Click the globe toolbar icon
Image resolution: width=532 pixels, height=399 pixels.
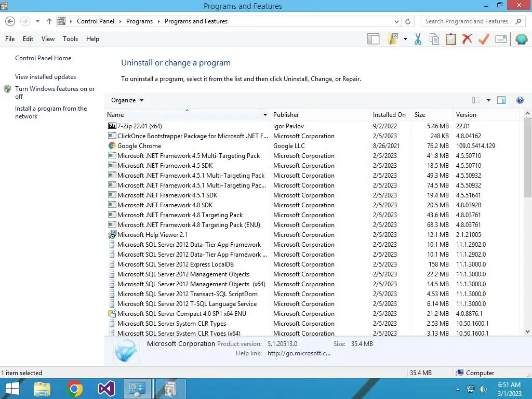coord(522,39)
